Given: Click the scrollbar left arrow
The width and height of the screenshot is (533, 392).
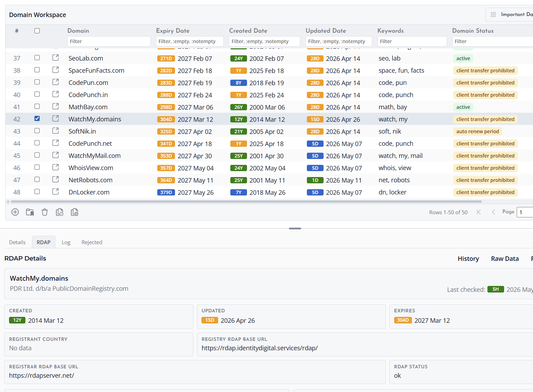Looking at the screenshot, I should click(8, 201).
